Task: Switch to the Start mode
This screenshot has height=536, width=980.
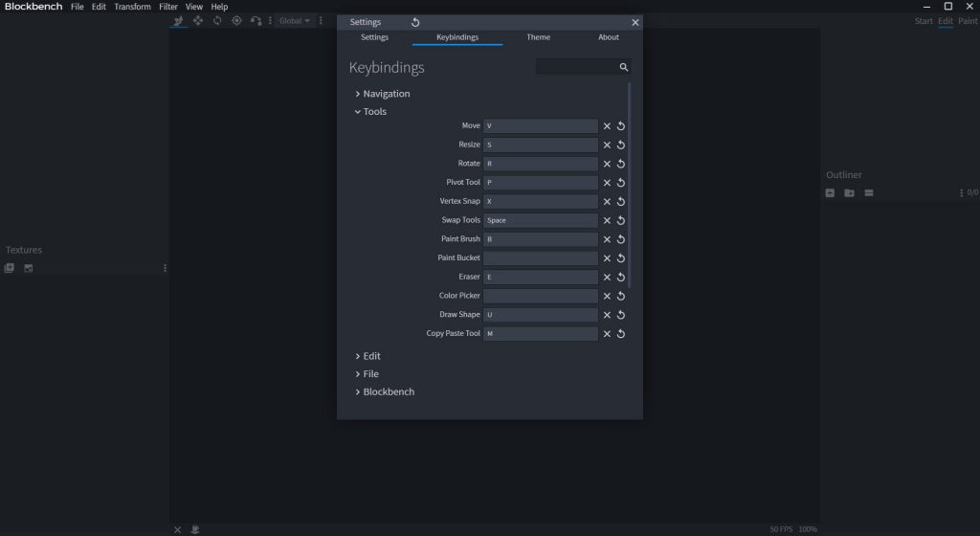Action: [x=924, y=21]
